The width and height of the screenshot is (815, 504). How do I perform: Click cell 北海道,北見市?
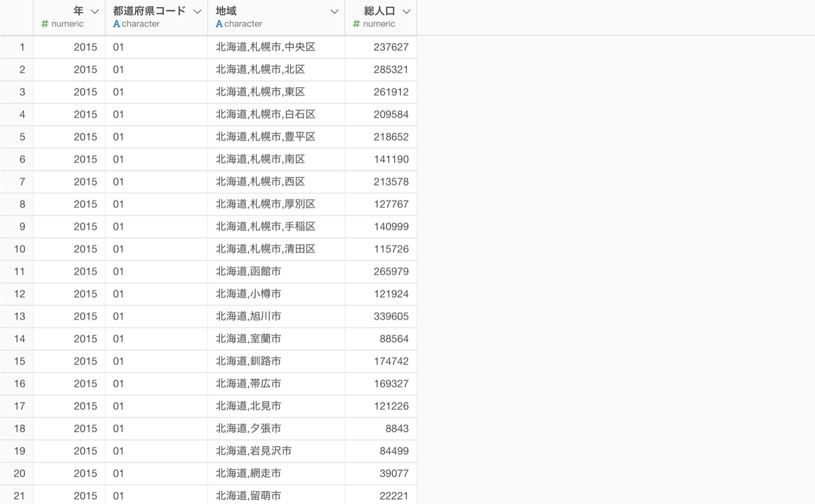pos(276,406)
